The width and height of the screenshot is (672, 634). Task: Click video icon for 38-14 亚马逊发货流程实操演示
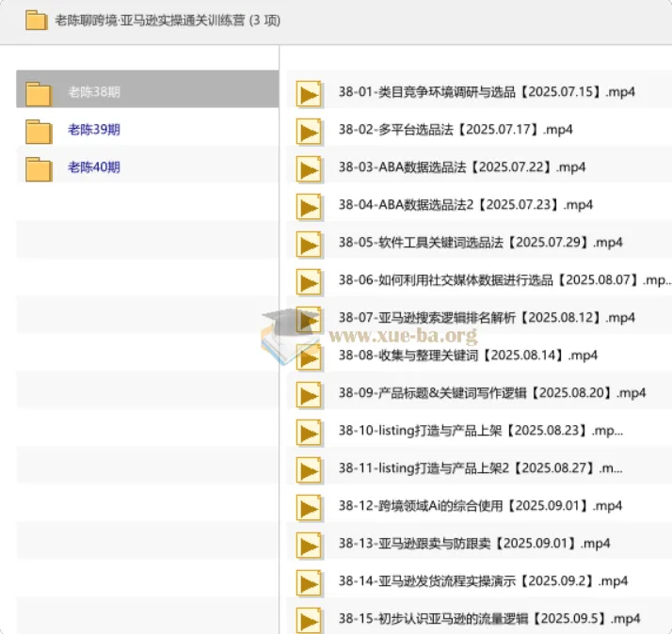tap(309, 583)
